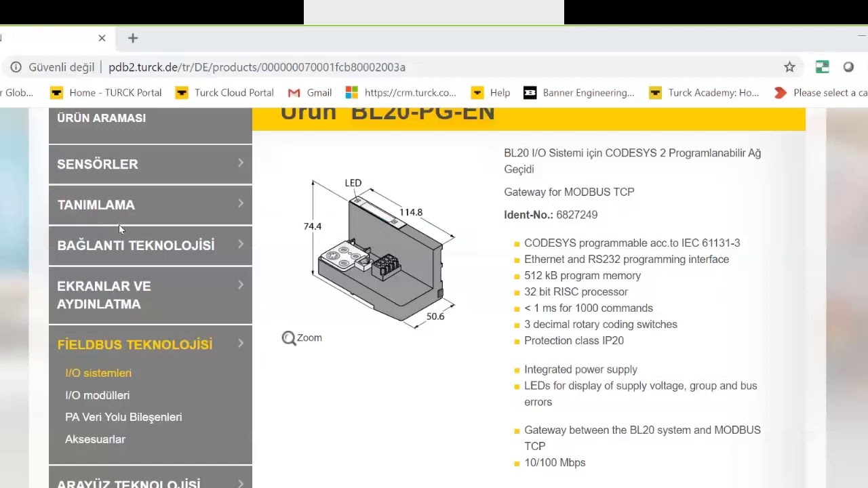Expand the ARAYÜZ TEKNOLOJİSİ chevron

tap(241, 483)
